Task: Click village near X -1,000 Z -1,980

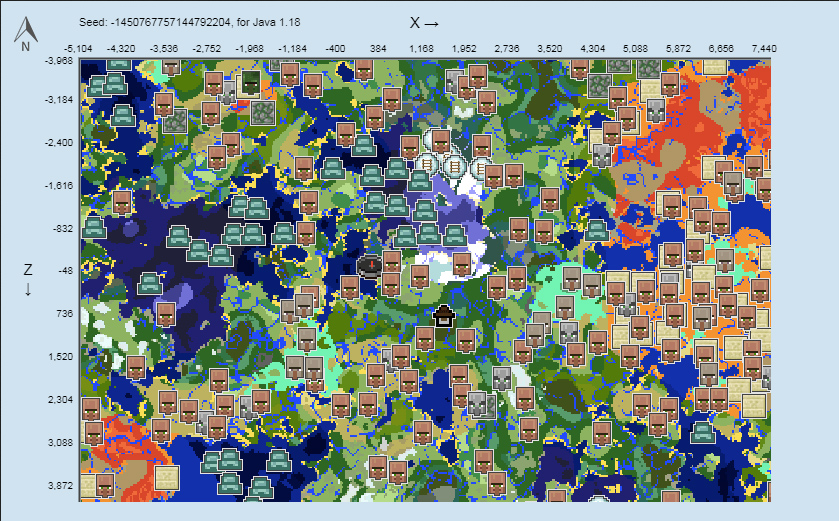Action: pos(304,168)
